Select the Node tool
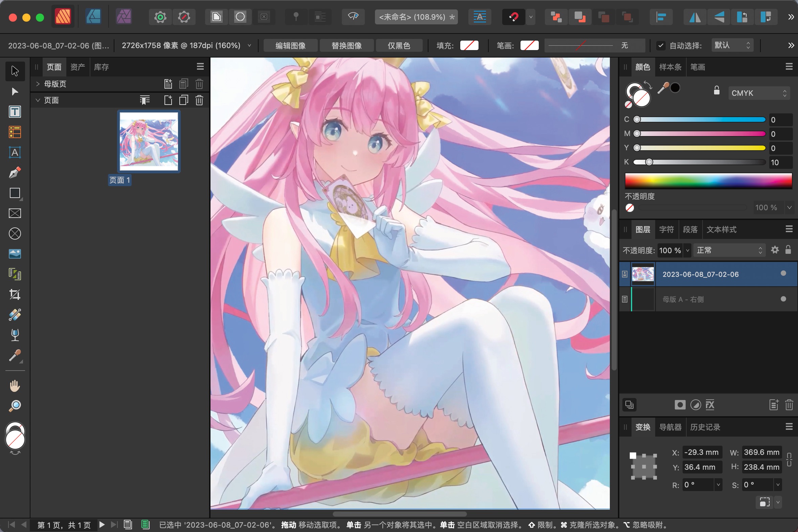The height and width of the screenshot is (532, 798). click(15, 92)
